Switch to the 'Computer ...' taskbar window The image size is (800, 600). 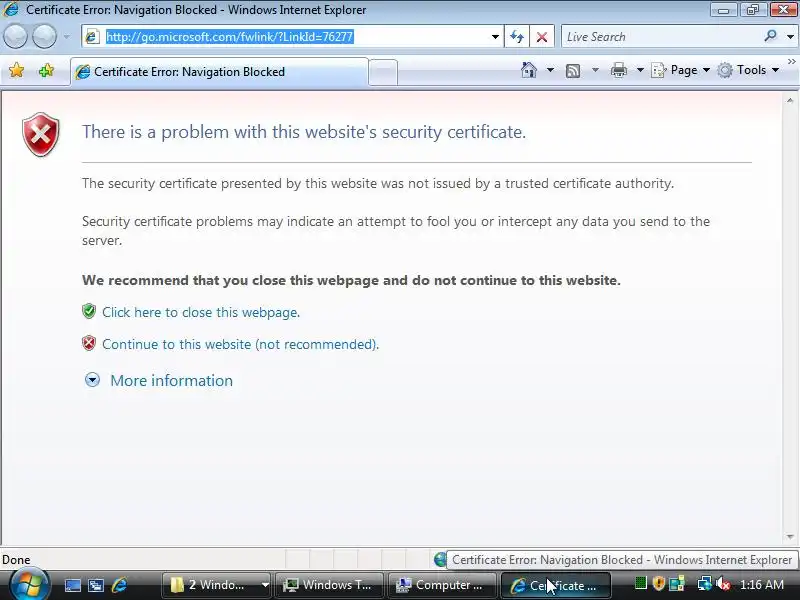point(441,585)
